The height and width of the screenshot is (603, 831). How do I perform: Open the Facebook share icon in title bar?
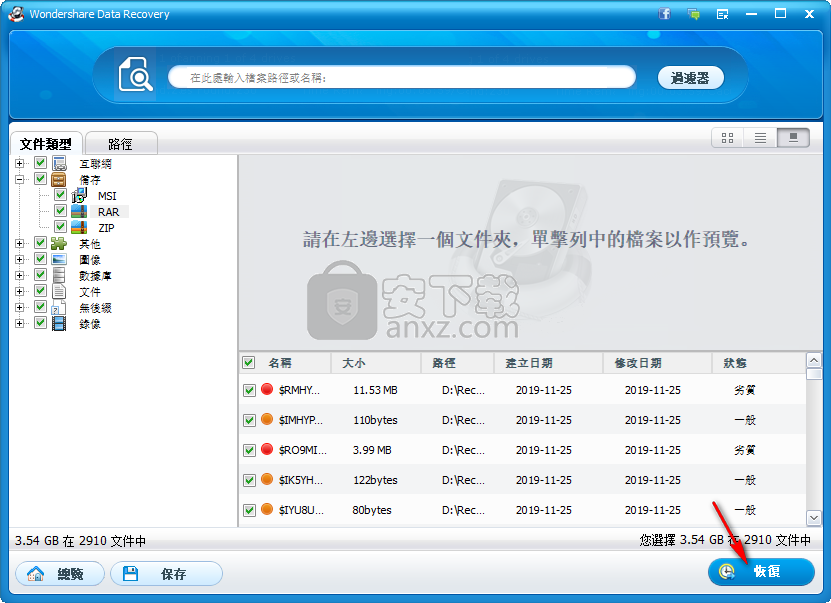point(664,14)
